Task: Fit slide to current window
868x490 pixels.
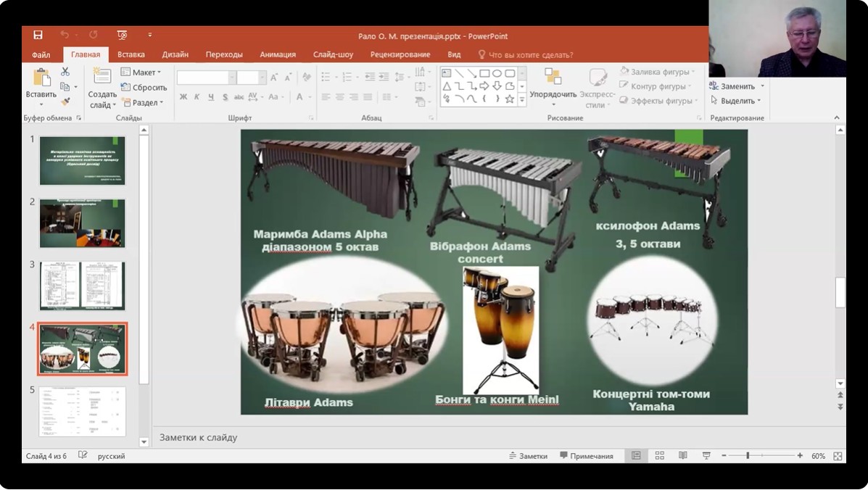Action: point(838,456)
